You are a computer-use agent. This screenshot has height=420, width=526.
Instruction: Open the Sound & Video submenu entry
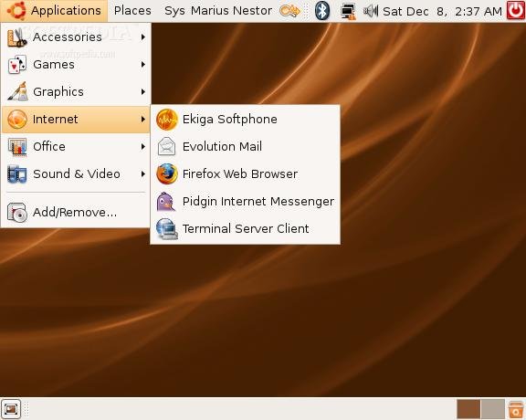[x=76, y=173]
